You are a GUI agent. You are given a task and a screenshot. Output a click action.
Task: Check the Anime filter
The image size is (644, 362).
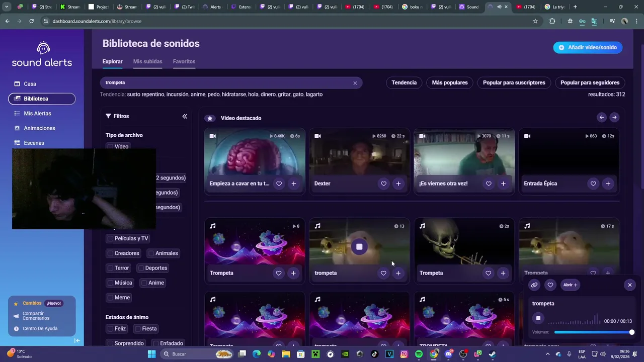(144, 283)
